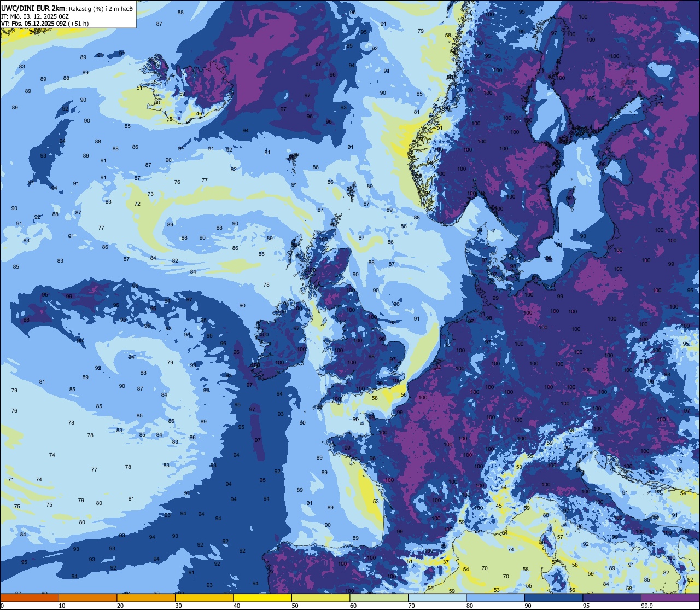Click the 70–80% pale blue legend swatch

click(437, 597)
